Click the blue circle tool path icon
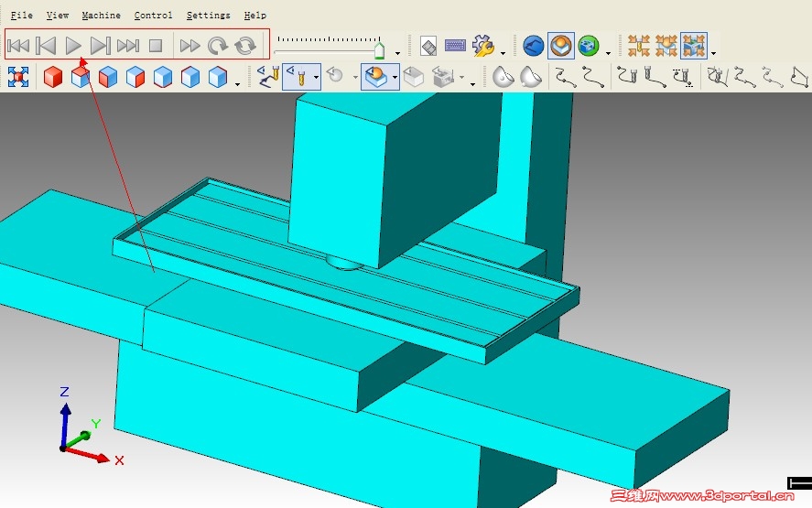The height and width of the screenshot is (508, 812). (534, 46)
